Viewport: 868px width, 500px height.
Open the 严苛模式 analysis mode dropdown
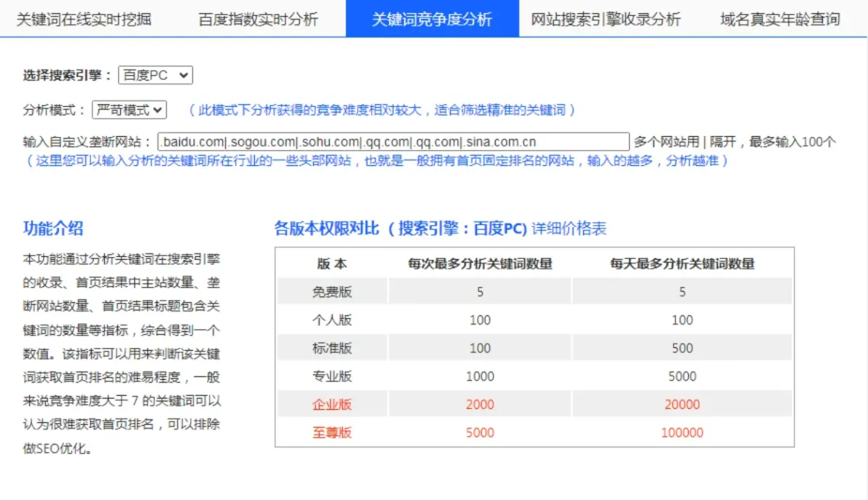129,109
